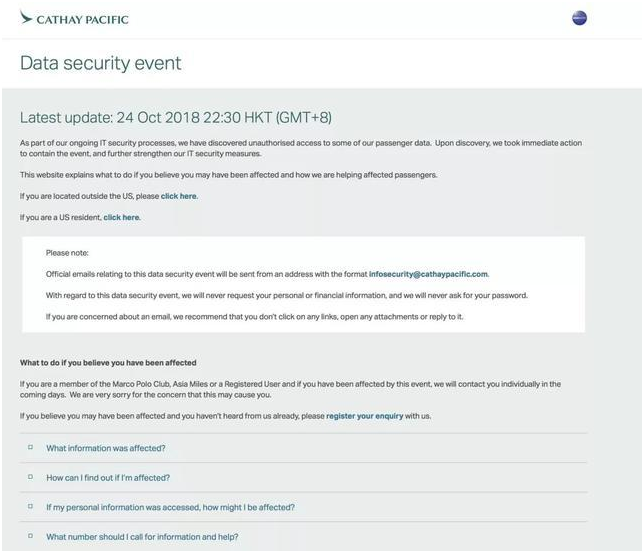Expand 'What number should I call' question
Viewport: 644px width, 553px height.
(142, 536)
